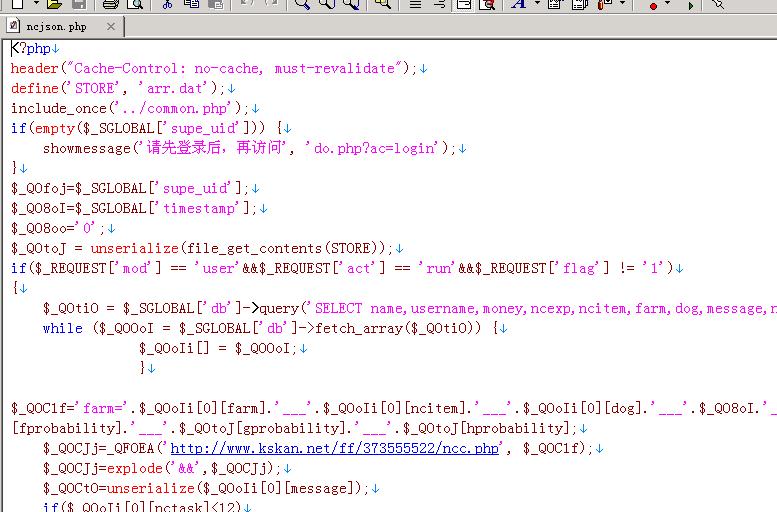Screen dimensions: 777x512
Task: Open the kskan.net ncc.php URL link
Action: [334, 448]
